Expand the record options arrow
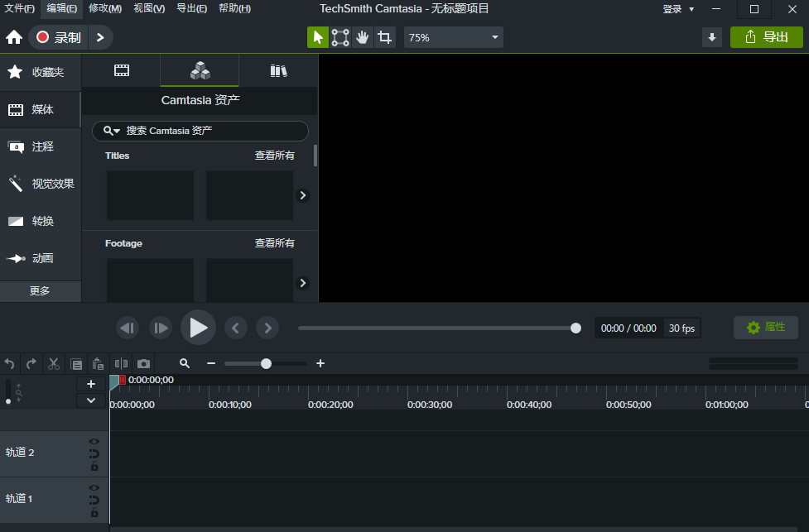The width and height of the screenshot is (809, 532). [x=101, y=37]
